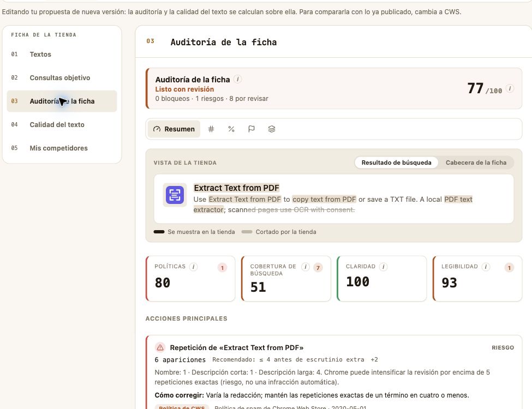Open the flag tab in the audit toolbar
Viewport: 532px width, 409px height.
[x=252, y=129]
